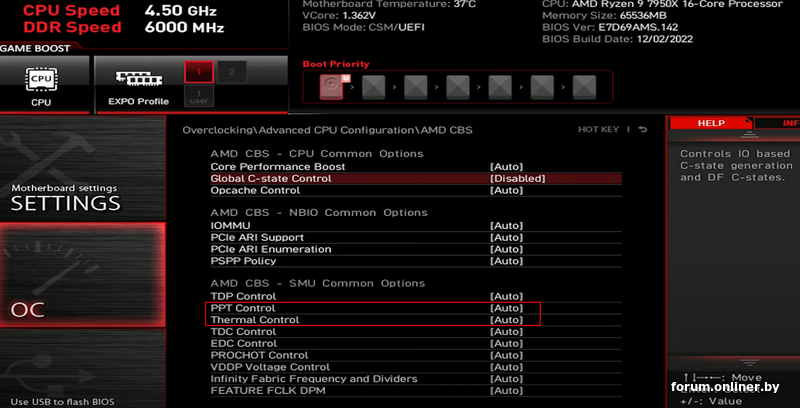The width and height of the screenshot is (800, 408).
Task: Select first boot priority device with U badge
Action: (333, 86)
